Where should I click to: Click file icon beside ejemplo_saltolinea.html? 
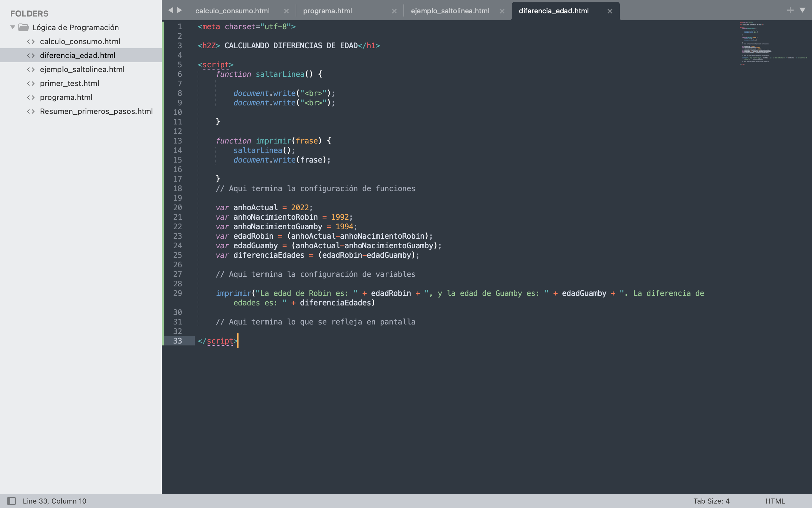point(31,70)
